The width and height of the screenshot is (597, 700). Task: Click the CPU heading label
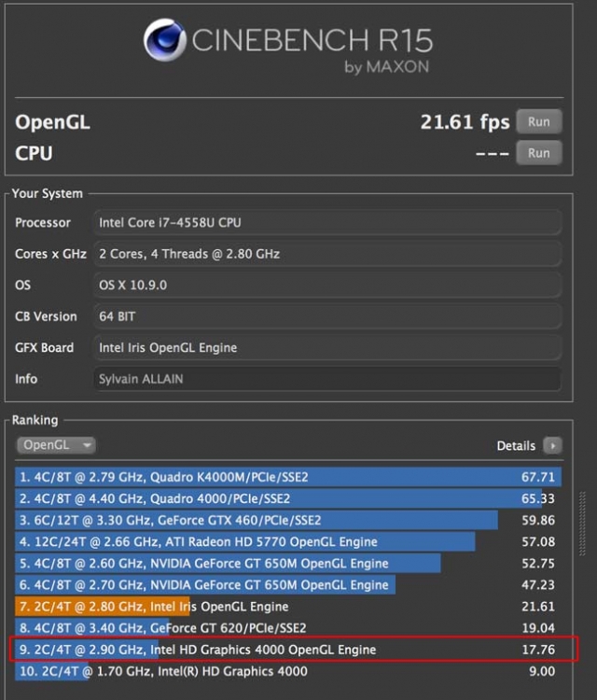(x=34, y=153)
